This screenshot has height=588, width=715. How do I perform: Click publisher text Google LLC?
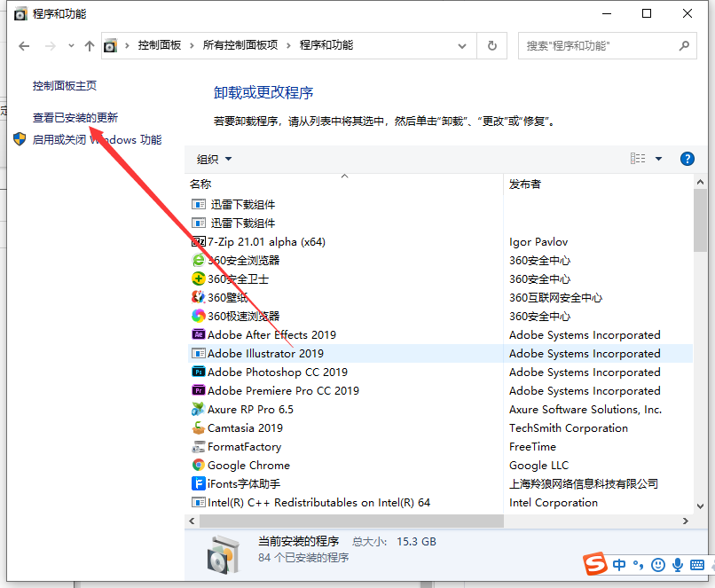(539, 466)
